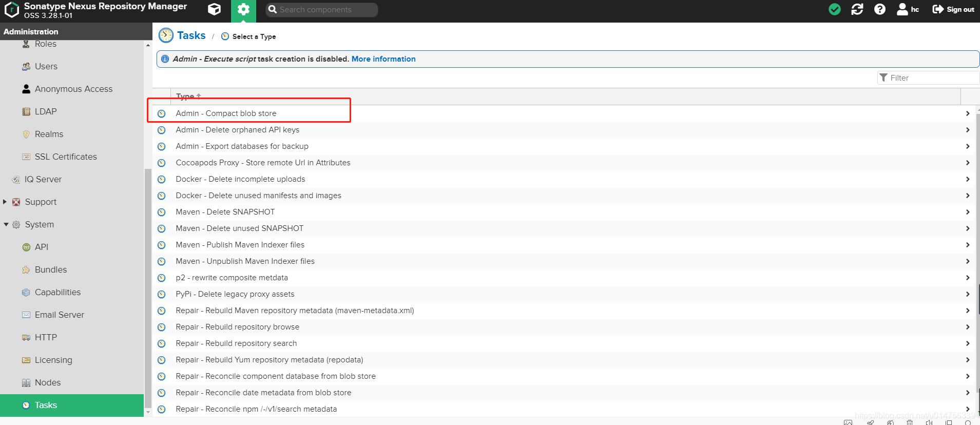Screen dimensions: 980x425
Task: Open Users in the sidebar
Action: pos(46,66)
